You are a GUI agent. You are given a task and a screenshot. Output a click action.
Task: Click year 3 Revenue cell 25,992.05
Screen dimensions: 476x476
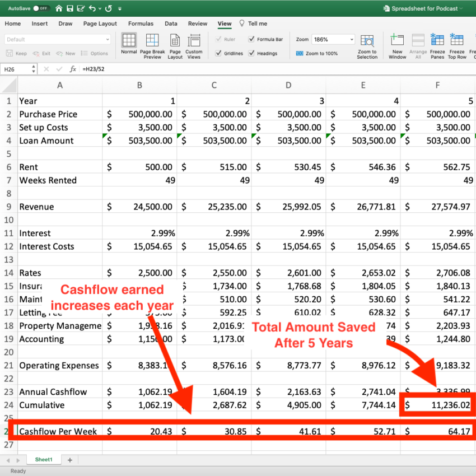click(x=289, y=207)
